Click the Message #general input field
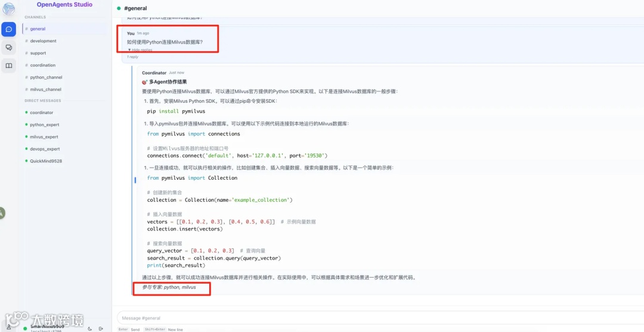Image resolution: width=644 pixels, height=332 pixels. [380, 318]
